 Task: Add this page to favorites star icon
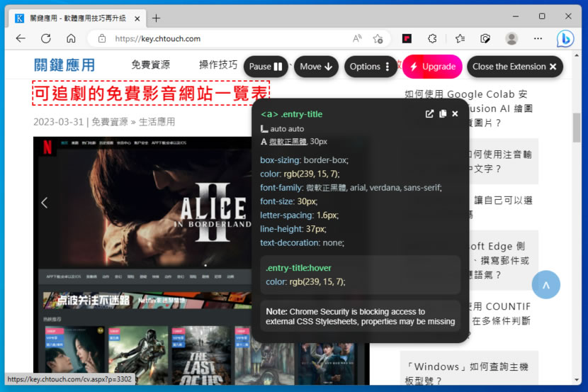tap(378, 38)
